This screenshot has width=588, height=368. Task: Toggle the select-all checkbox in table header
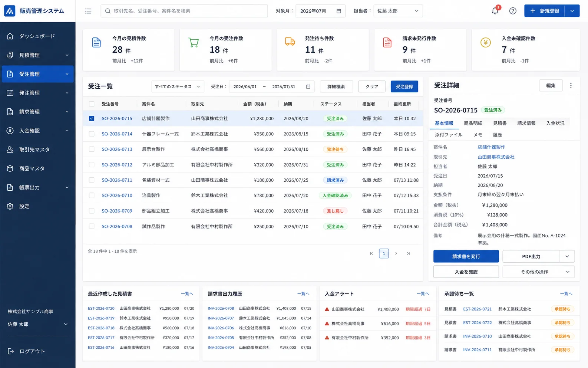[92, 104]
